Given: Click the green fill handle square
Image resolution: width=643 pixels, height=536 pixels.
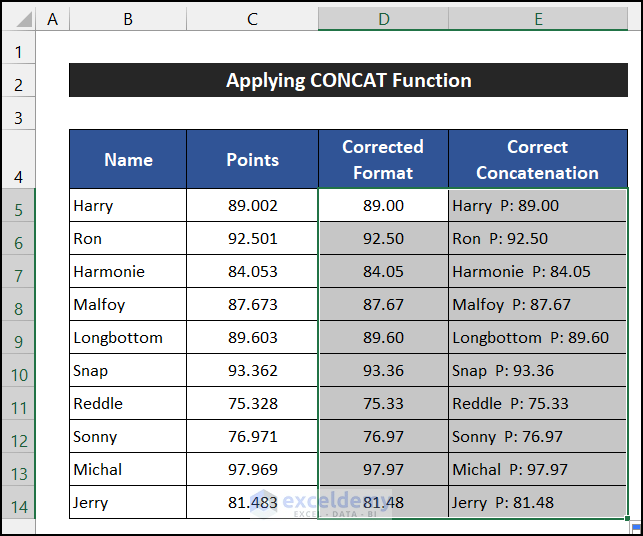Looking at the screenshot, I should coord(627,518).
